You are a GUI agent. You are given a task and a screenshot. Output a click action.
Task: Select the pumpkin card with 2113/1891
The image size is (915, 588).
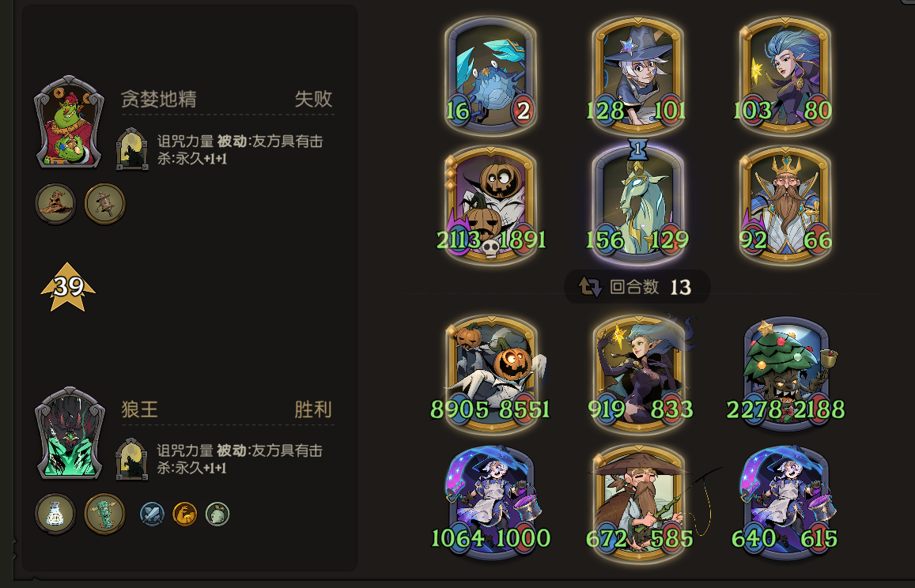tap(491, 204)
